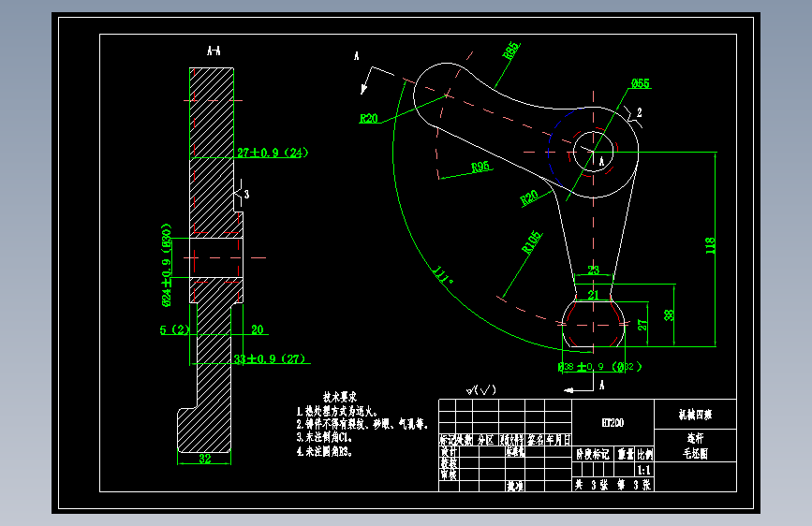Image resolution: width=812 pixels, height=526 pixels.
Task: Select the "技术要求" heading text
Action: click(340, 397)
